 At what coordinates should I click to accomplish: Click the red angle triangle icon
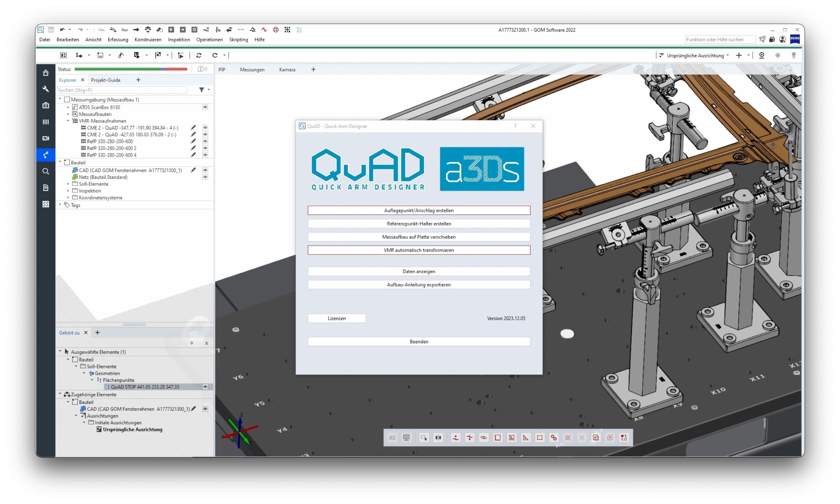[x=525, y=437]
